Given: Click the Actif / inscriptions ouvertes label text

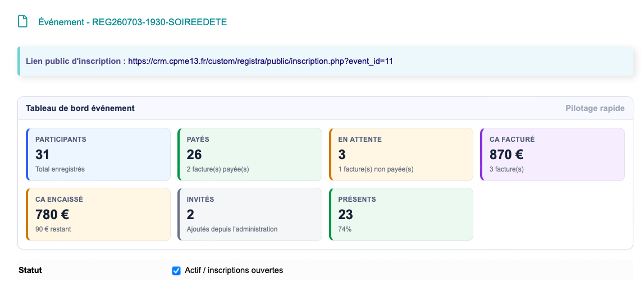Looking at the screenshot, I should tap(234, 271).
